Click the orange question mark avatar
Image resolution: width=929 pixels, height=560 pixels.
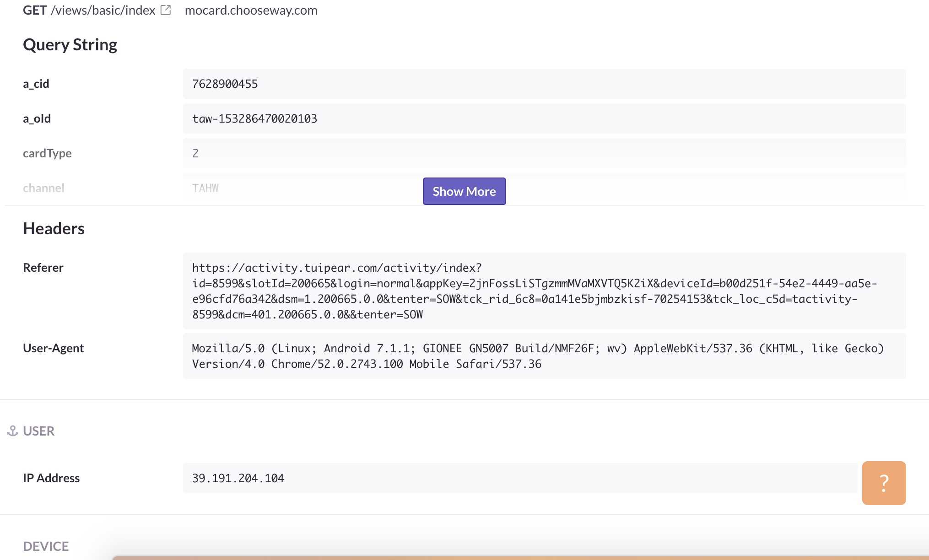point(884,483)
